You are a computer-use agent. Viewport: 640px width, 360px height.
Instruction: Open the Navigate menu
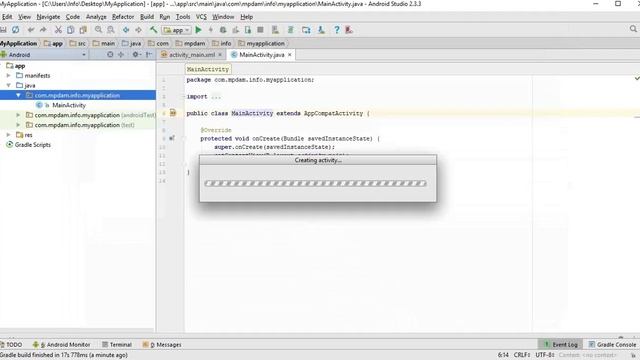tap(48, 17)
